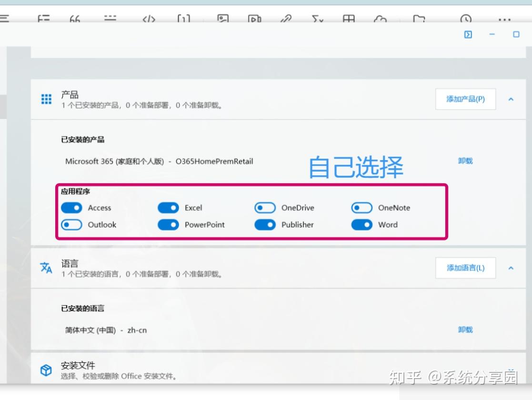532x400 pixels.
Task: Click the 选择、校验或删除 Office 安装文件 description
Action: pos(119,376)
